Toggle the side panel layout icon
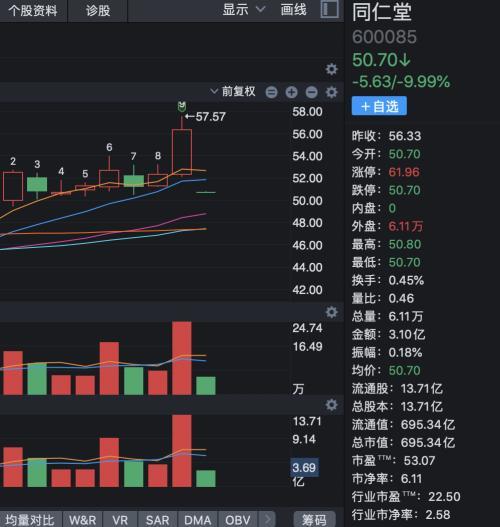The image size is (500, 527). click(329, 9)
